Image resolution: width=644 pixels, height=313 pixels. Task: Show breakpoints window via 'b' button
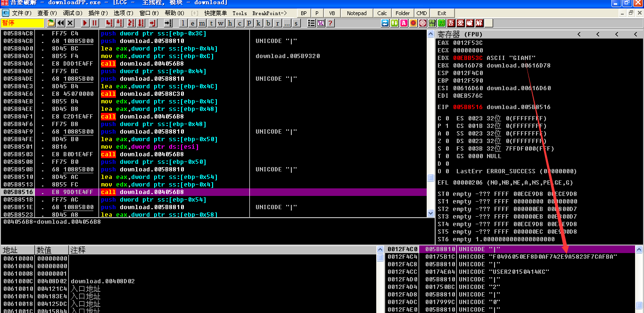268,23
